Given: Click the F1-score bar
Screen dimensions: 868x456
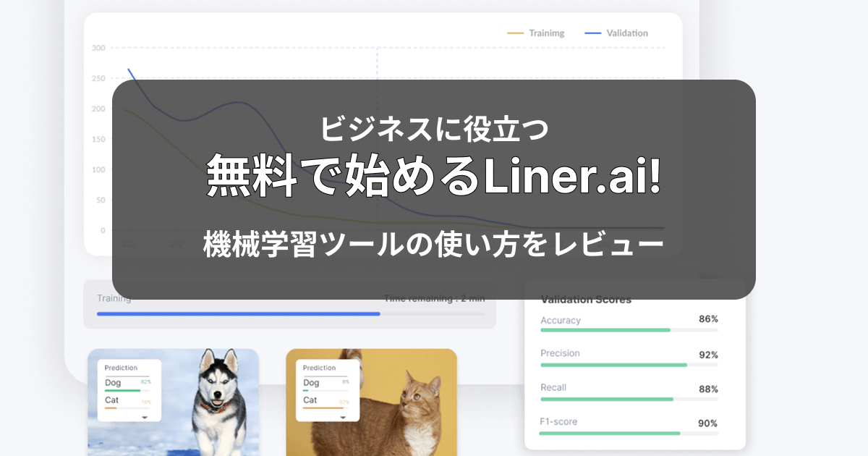Looking at the screenshot, I should click(629, 433).
